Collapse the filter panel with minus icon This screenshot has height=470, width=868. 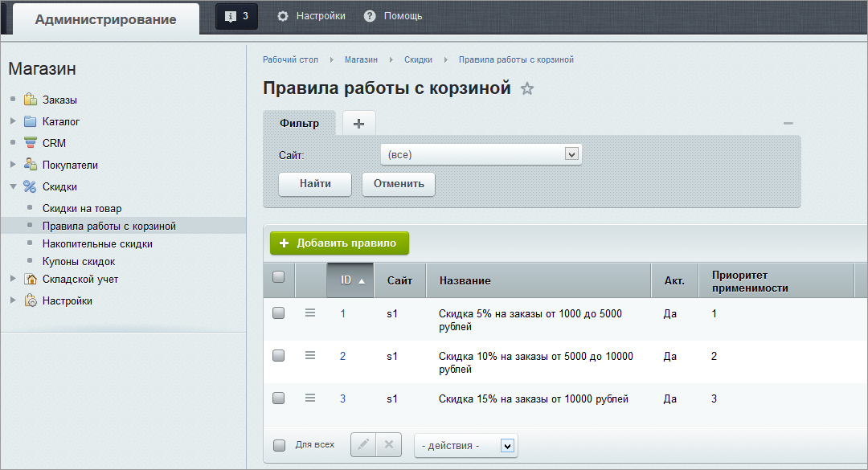coord(788,124)
